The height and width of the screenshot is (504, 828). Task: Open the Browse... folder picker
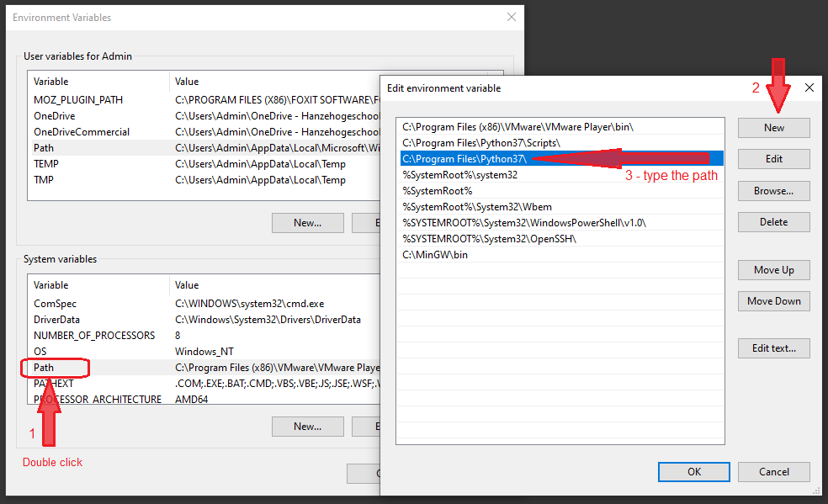tap(773, 191)
